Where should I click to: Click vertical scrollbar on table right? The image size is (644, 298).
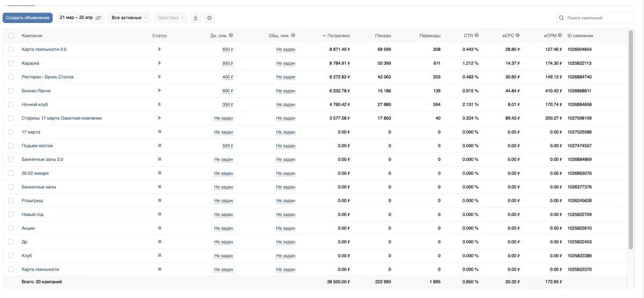tap(631, 139)
